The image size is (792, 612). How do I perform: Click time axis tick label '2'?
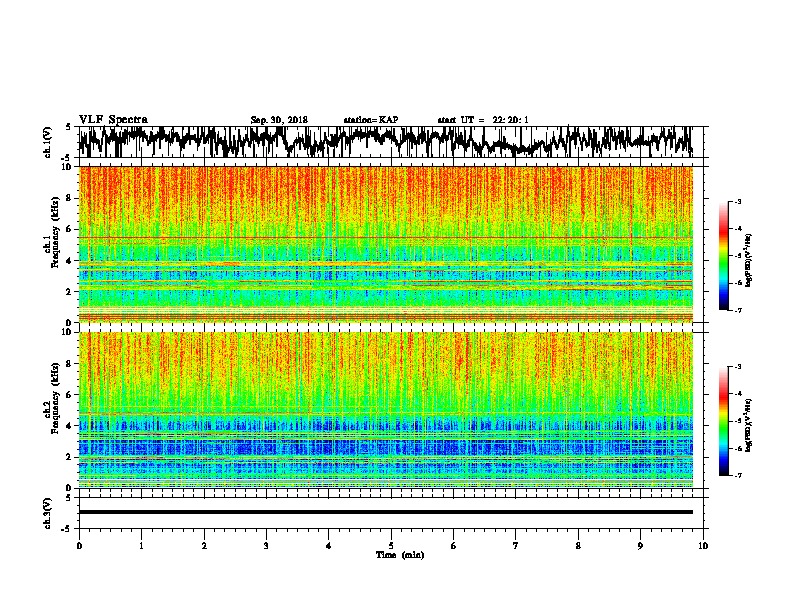[204, 546]
